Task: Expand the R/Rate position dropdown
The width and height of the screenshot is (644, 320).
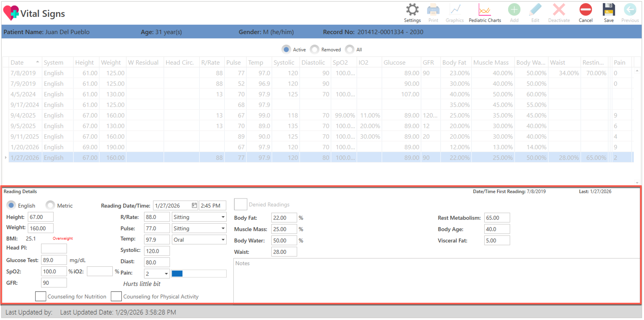Action: click(x=223, y=217)
